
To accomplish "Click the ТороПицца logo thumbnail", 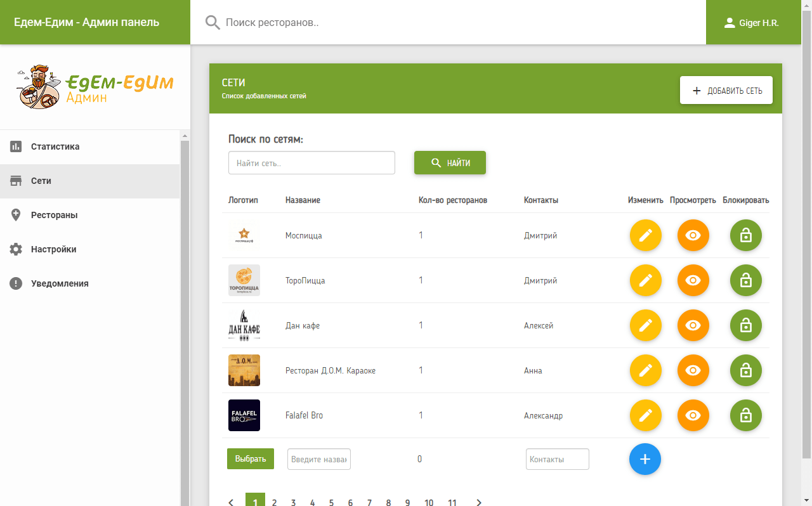I will [244, 280].
